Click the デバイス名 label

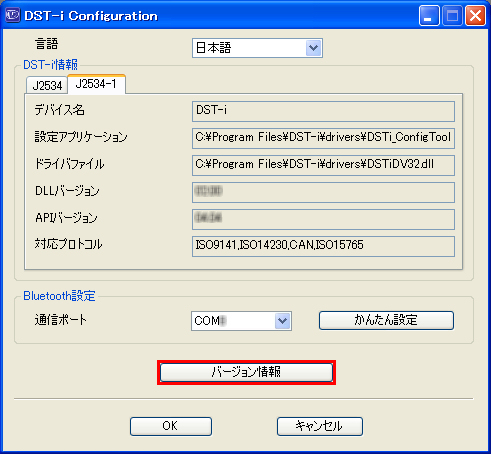tap(60, 110)
